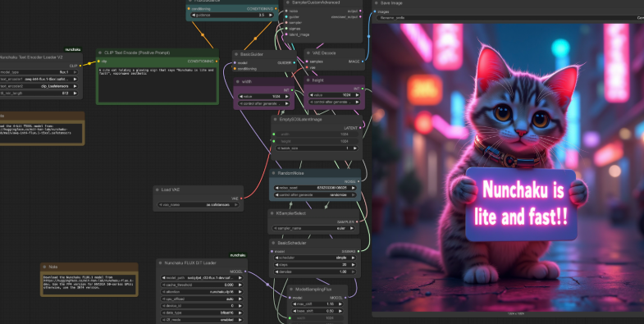Open the scheduler dropdown in BasicScheduler
Image resolution: width=644 pixels, height=324 pixels.
pos(316,258)
